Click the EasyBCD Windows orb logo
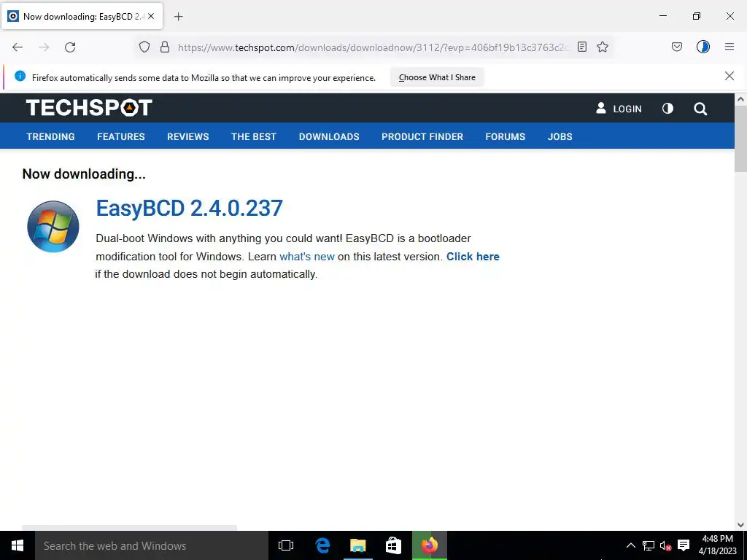Viewport: 747px width, 560px height. (x=53, y=226)
